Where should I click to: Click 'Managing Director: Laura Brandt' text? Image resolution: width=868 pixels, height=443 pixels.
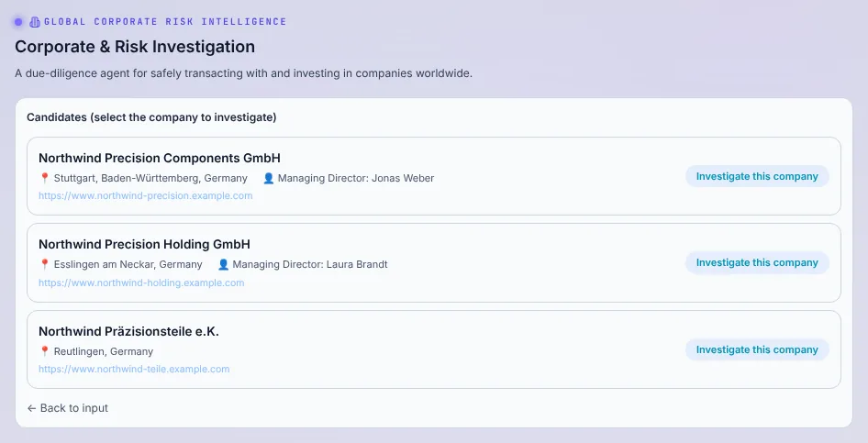pyautogui.click(x=310, y=264)
